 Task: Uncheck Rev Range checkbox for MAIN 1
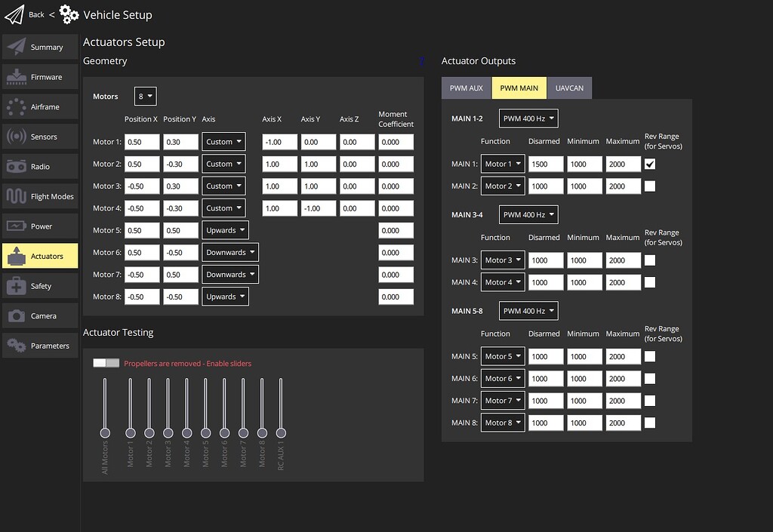point(650,164)
